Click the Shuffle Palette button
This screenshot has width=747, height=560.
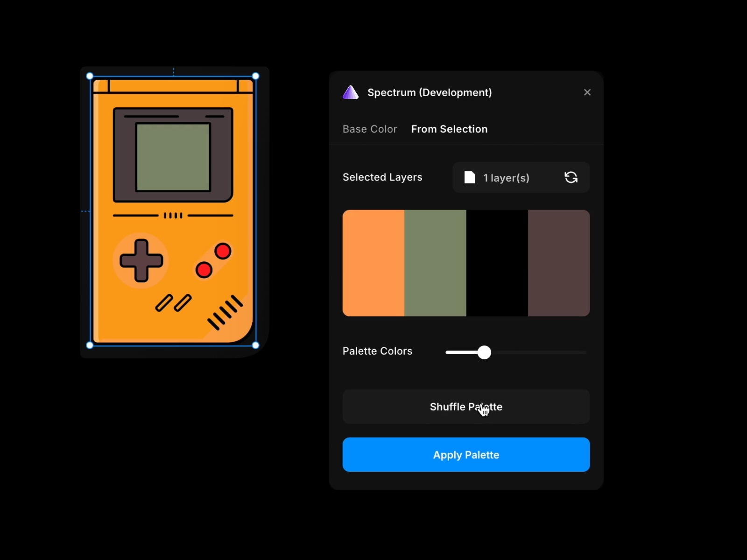click(x=465, y=406)
